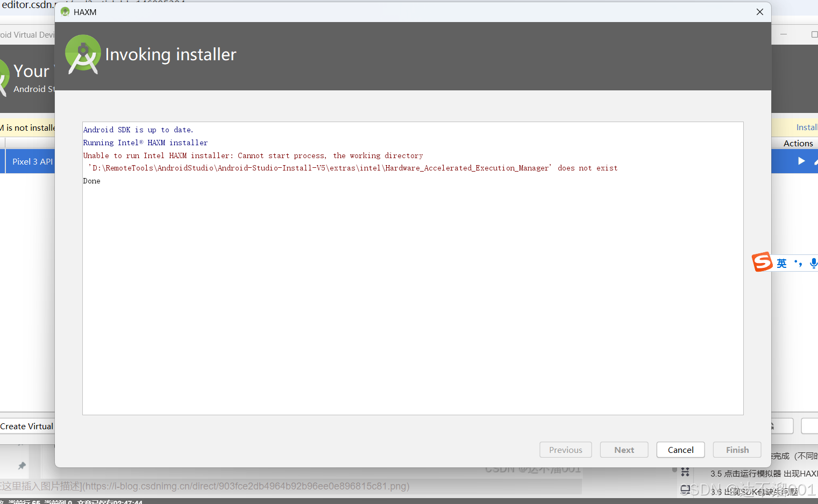Close the HAXM dialog window
This screenshot has height=504, width=818.
[x=759, y=12]
